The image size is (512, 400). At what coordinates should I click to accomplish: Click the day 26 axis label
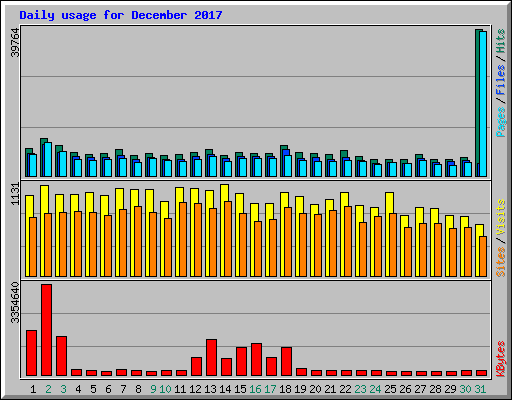[x=405, y=389]
